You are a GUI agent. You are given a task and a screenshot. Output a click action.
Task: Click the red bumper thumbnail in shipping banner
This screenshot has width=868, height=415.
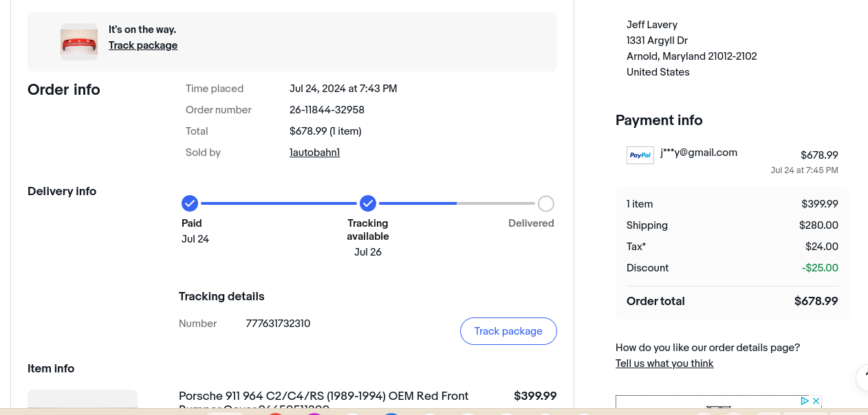pyautogui.click(x=79, y=42)
